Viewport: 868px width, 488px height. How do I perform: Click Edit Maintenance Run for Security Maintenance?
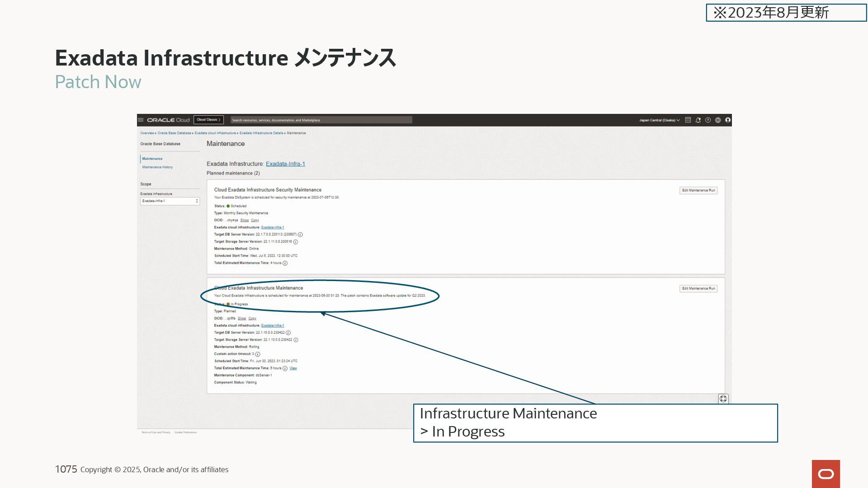pyautogui.click(x=698, y=190)
